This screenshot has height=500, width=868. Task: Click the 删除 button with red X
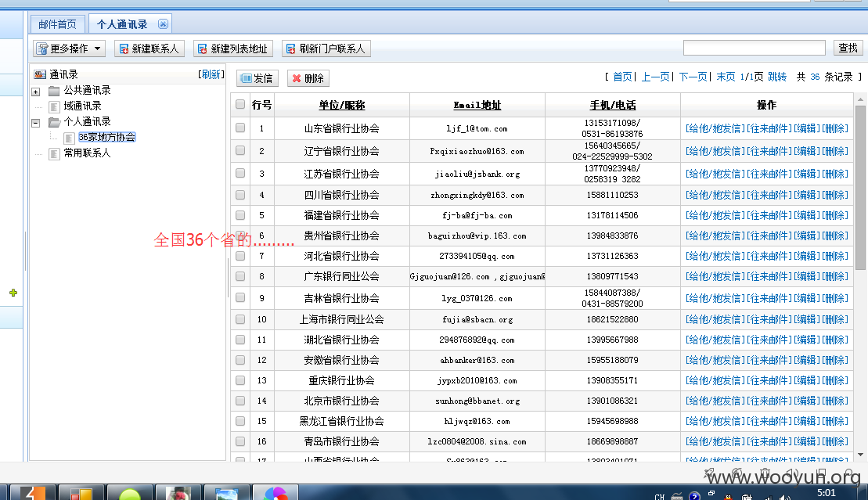(x=308, y=78)
